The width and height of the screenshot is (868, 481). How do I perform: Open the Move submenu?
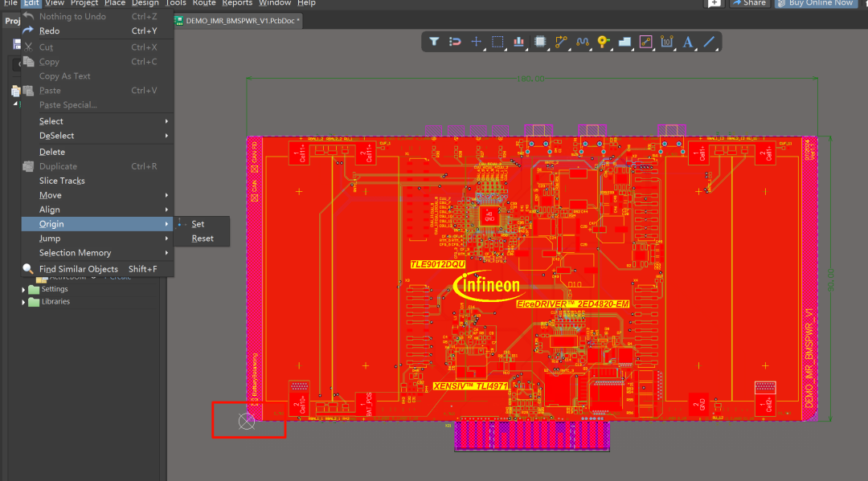[x=97, y=195]
